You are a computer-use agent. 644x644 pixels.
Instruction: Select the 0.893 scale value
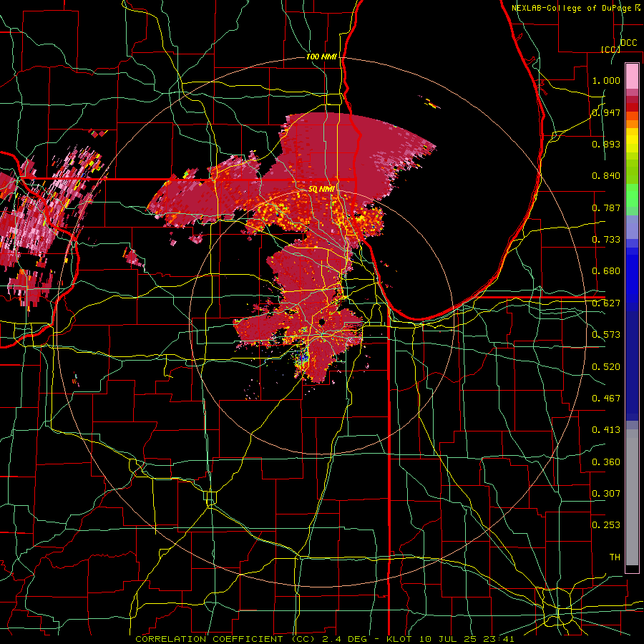point(606,144)
